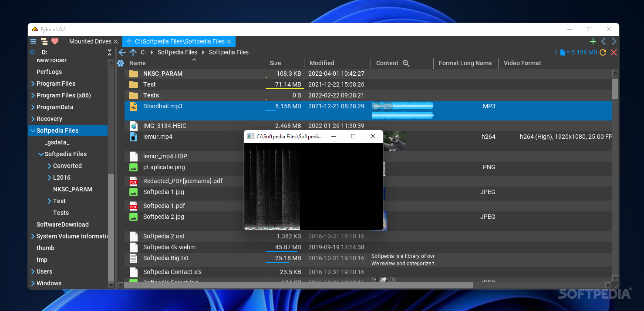Sort by the Size column header
644x311 pixels.
point(275,63)
